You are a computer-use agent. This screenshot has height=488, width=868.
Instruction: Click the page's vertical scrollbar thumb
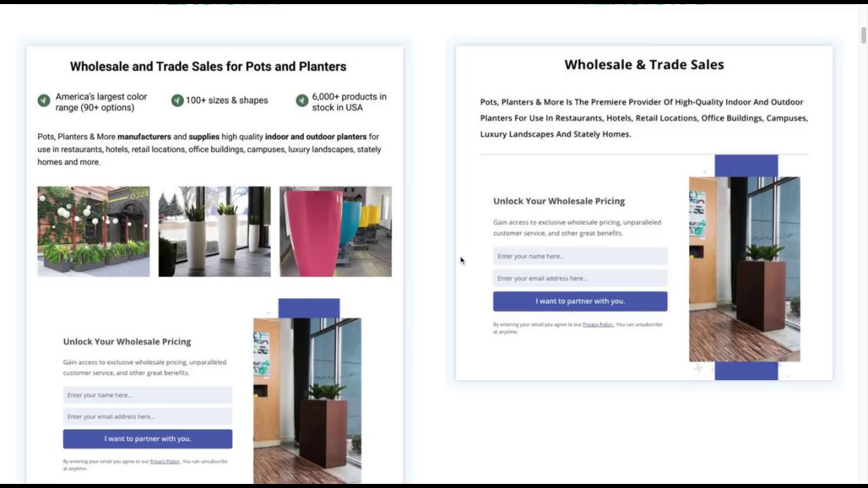[x=863, y=35]
